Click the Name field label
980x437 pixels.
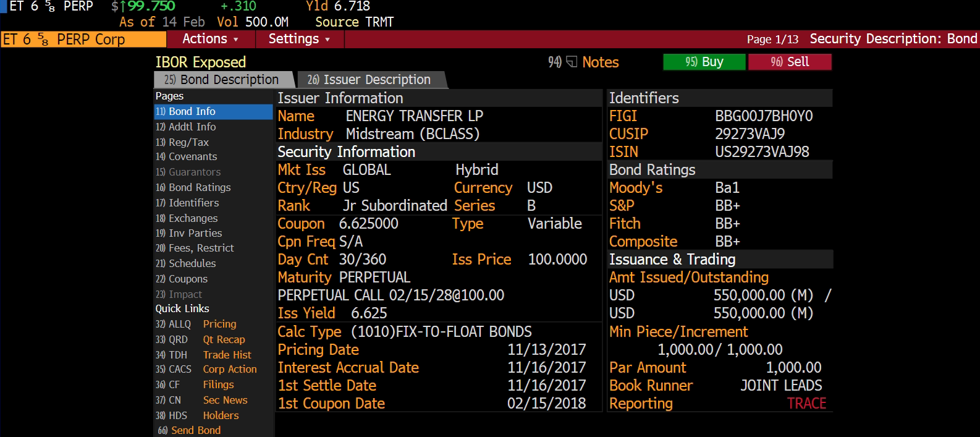[x=296, y=116]
